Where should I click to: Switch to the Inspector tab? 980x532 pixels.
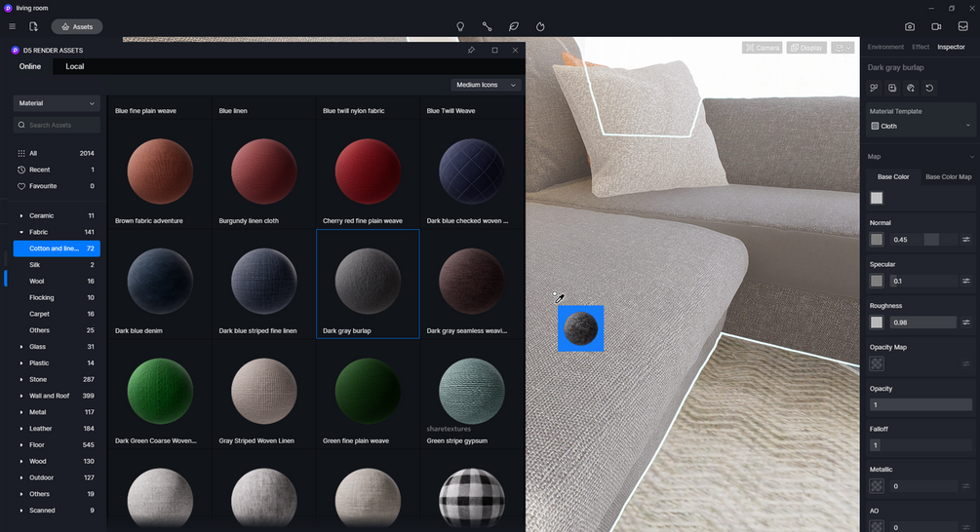coord(952,47)
